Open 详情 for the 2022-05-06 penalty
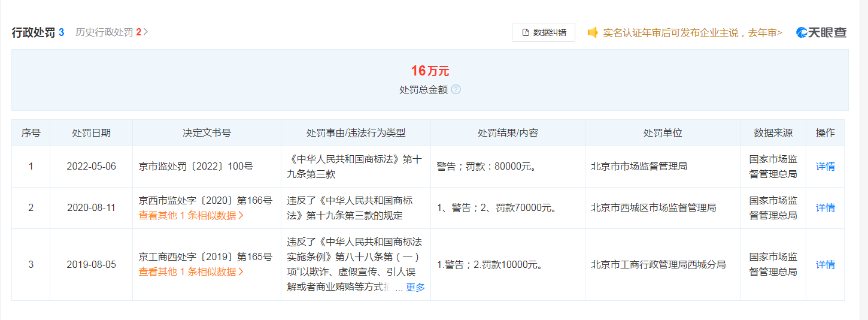The height and width of the screenshot is (320, 868). point(825,167)
